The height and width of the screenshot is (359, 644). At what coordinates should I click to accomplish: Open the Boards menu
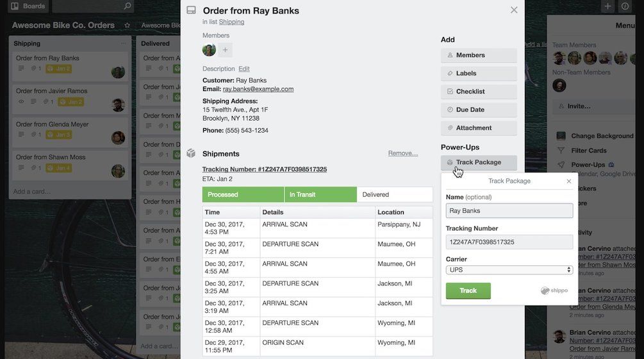click(x=28, y=6)
